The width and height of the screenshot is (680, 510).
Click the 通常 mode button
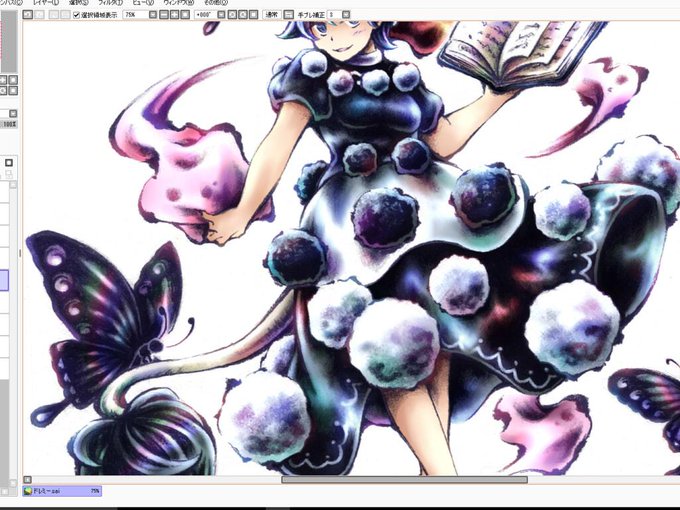coord(272,15)
